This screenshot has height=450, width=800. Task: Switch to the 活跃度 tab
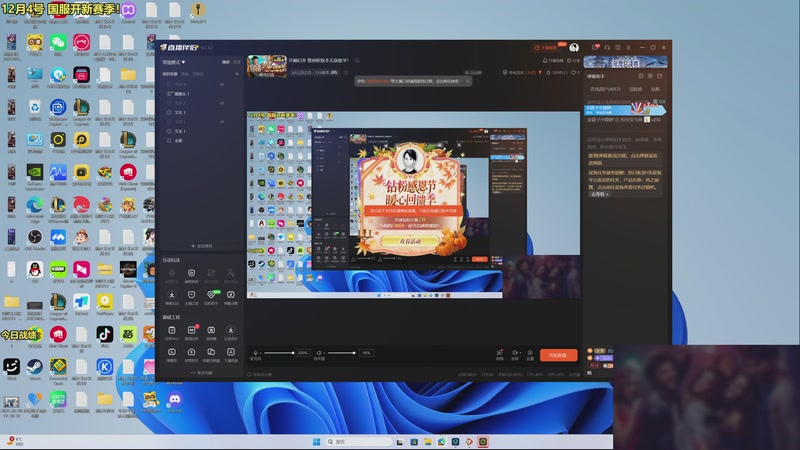[635, 89]
